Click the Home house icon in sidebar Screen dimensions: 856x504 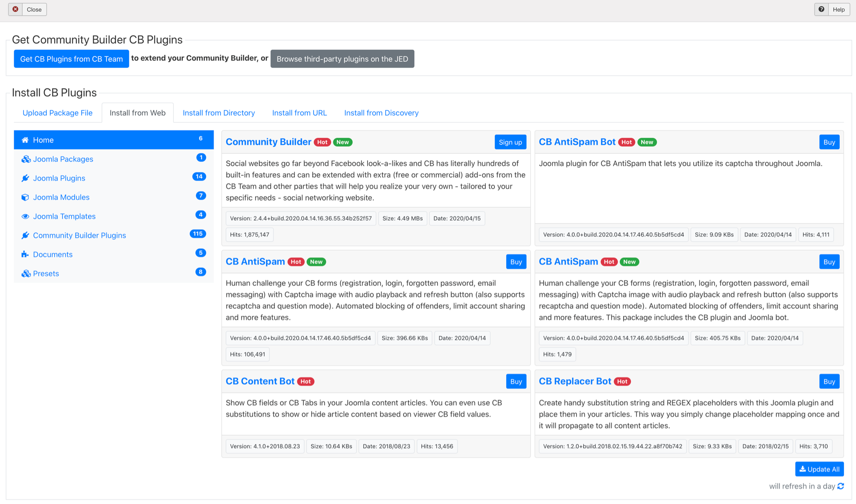tap(25, 140)
